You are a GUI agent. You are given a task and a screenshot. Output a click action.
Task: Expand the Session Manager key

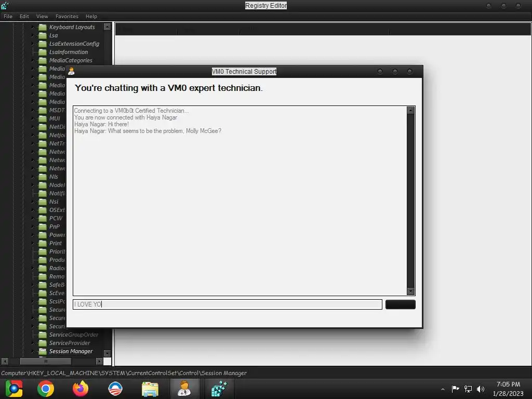coord(33,351)
